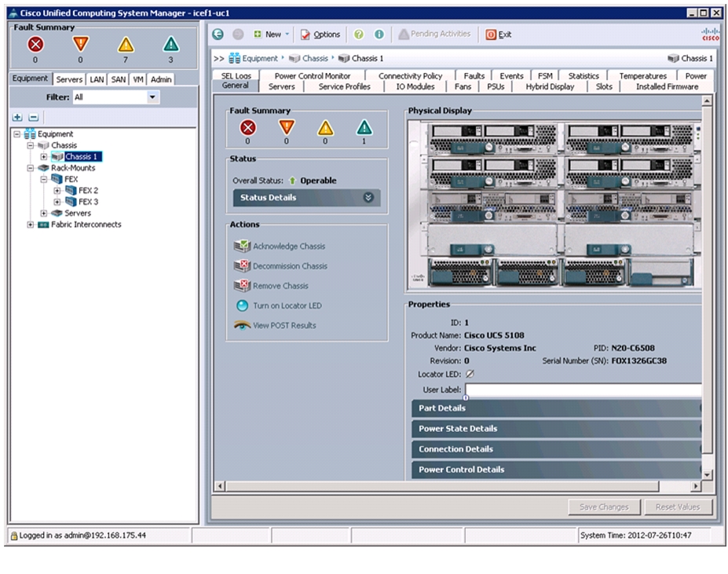
Task: Collapse the Equipment root tree node
Action: [x=17, y=134]
